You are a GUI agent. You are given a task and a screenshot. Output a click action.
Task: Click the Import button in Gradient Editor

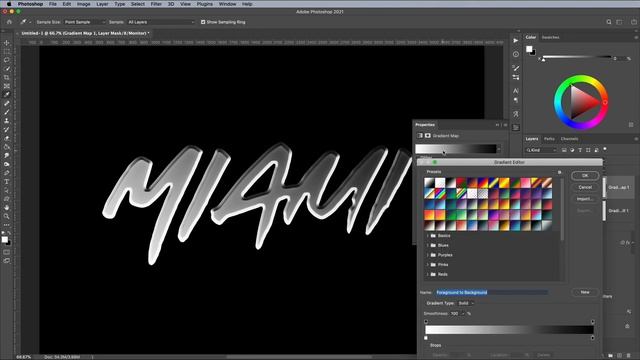click(x=585, y=199)
